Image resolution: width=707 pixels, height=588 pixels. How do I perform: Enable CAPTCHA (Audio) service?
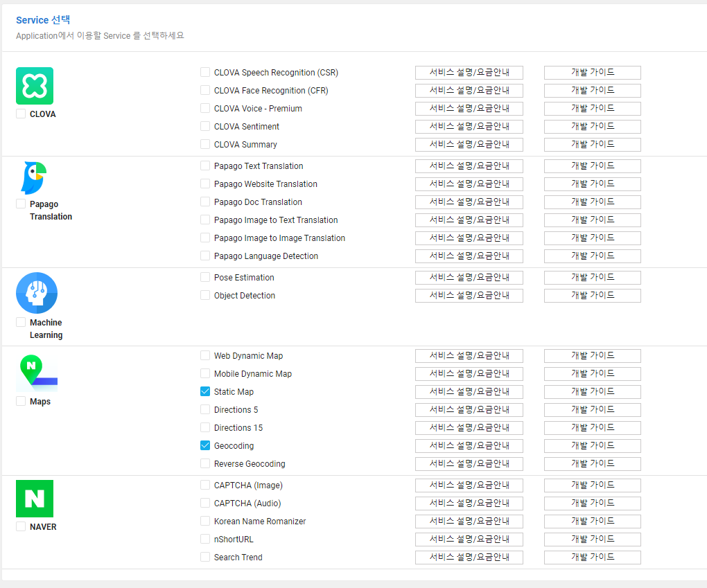(x=205, y=503)
